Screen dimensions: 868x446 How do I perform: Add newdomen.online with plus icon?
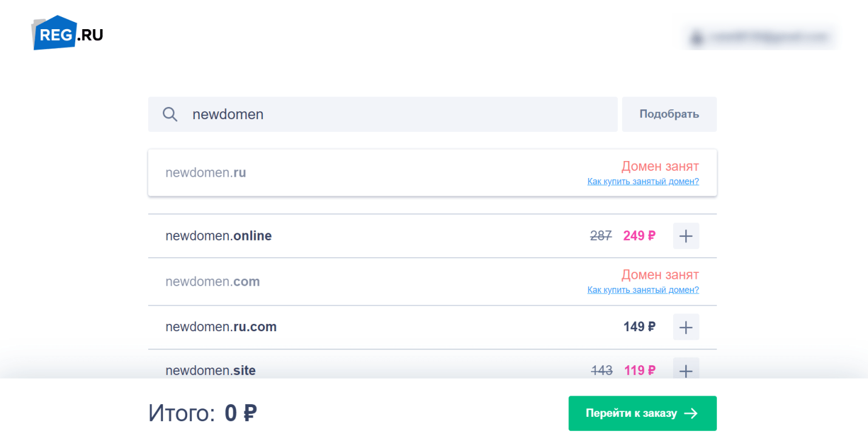(686, 236)
